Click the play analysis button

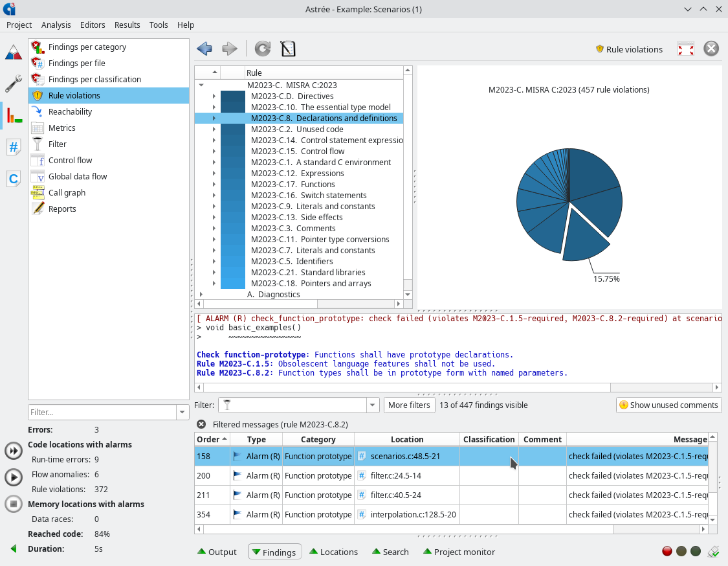14,477
